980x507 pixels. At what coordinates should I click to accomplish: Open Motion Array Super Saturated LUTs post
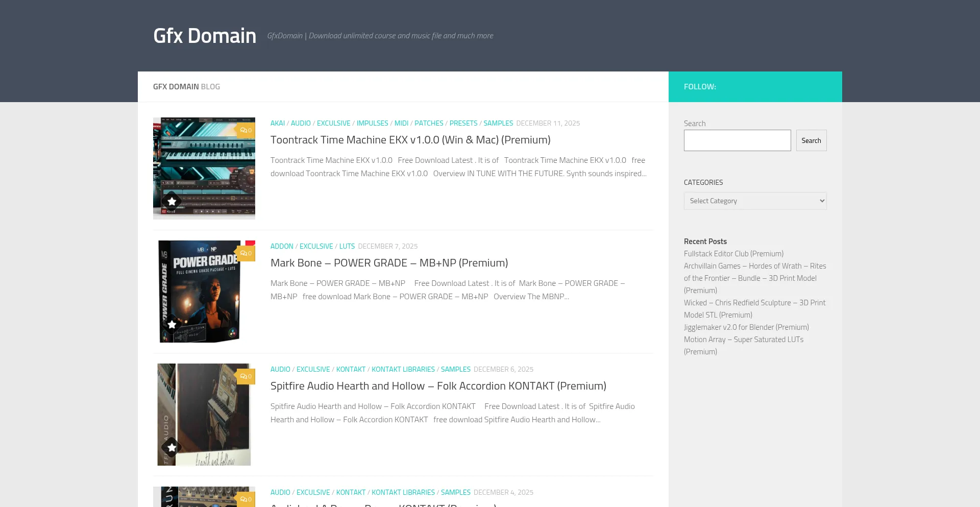click(743, 340)
